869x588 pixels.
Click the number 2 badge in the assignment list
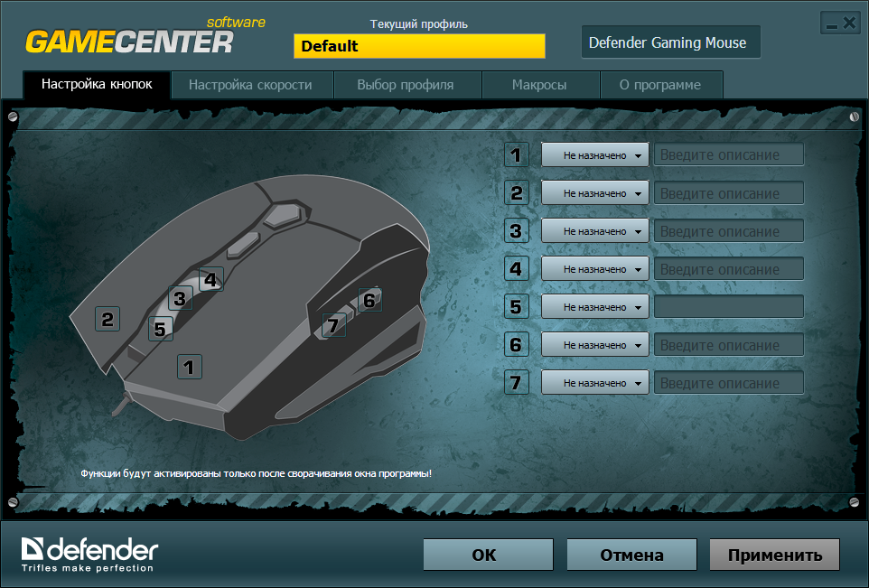coord(517,193)
